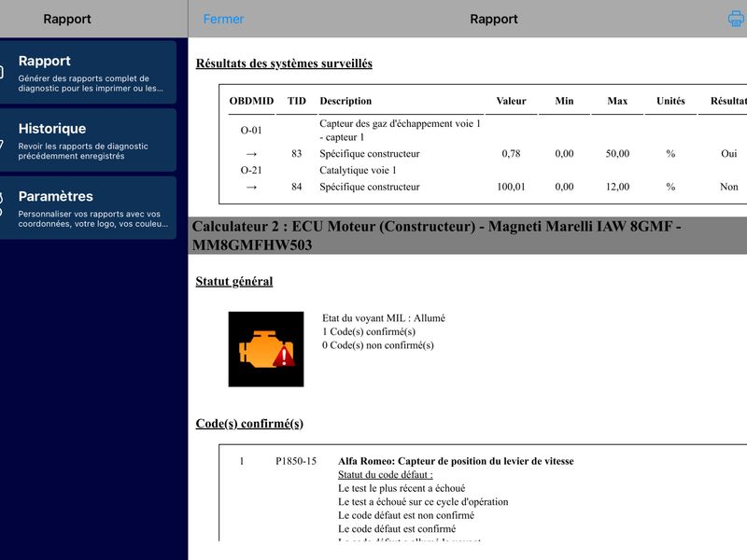Click the TID 83 arrow row
This screenshot has height=560, width=747.
pos(483,154)
